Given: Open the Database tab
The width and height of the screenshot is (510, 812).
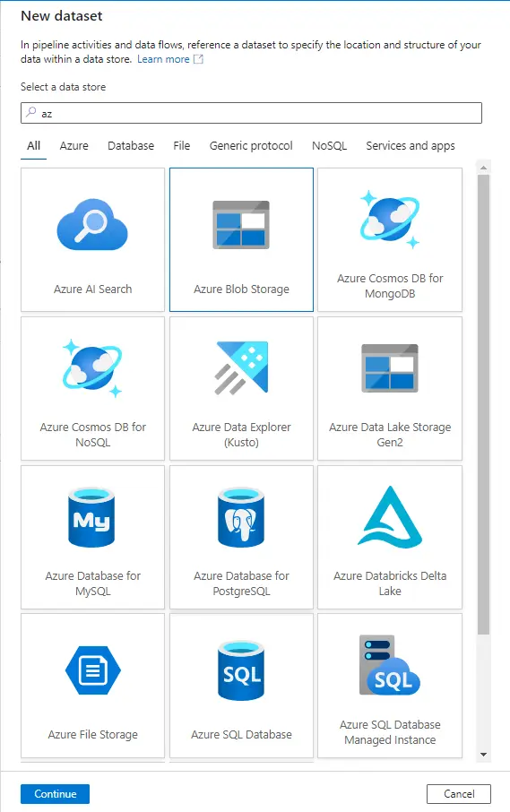Looking at the screenshot, I should click(131, 145).
